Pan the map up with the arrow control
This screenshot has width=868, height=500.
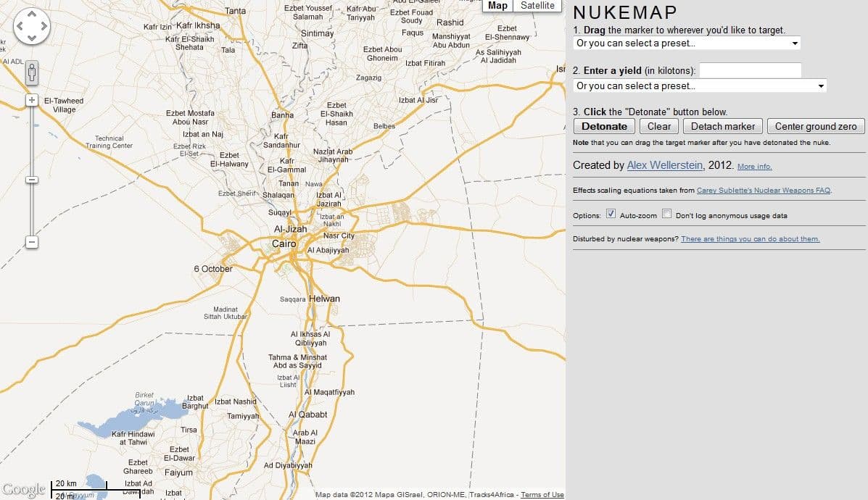pyautogui.click(x=32, y=14)
